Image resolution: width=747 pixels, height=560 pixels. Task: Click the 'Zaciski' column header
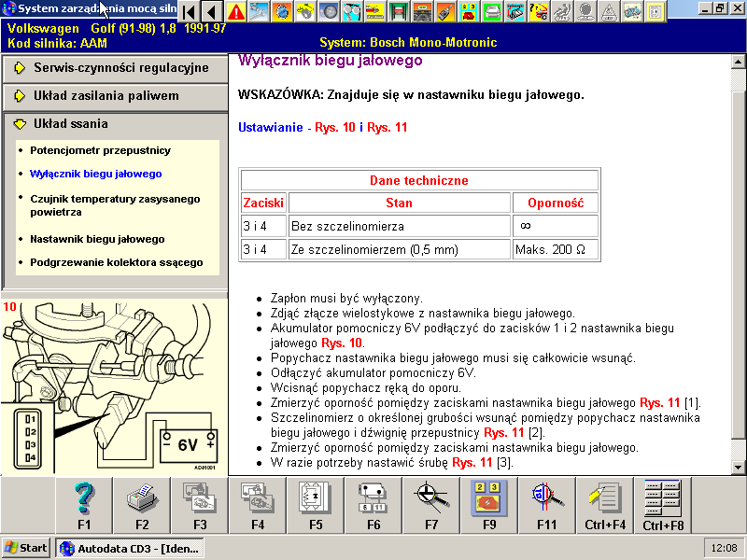(263, 203)
